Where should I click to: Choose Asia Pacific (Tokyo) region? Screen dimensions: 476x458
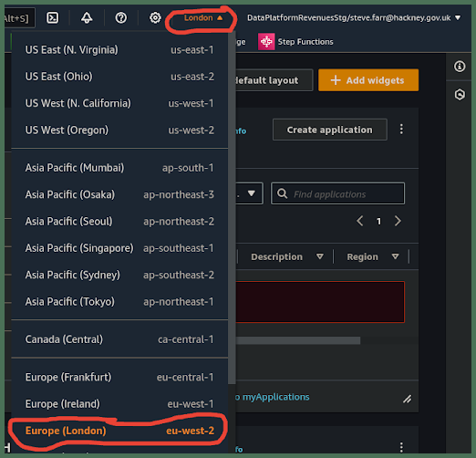coord(119,302)
